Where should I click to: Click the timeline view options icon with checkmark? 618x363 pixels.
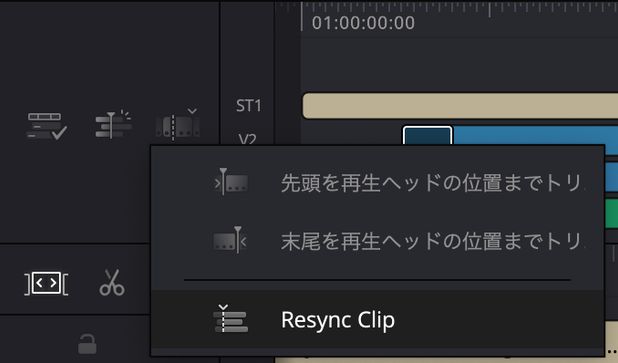[x=47, y=126]
